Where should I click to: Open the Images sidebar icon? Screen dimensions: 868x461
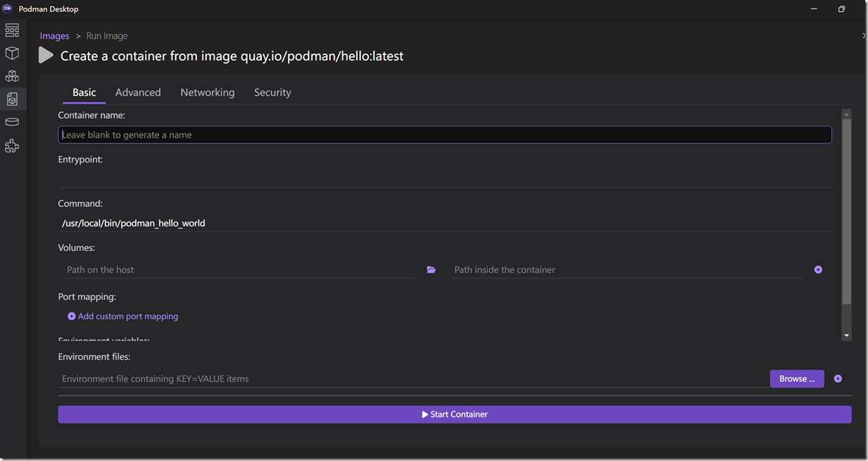pyautogui.click(x=12, y=99)
